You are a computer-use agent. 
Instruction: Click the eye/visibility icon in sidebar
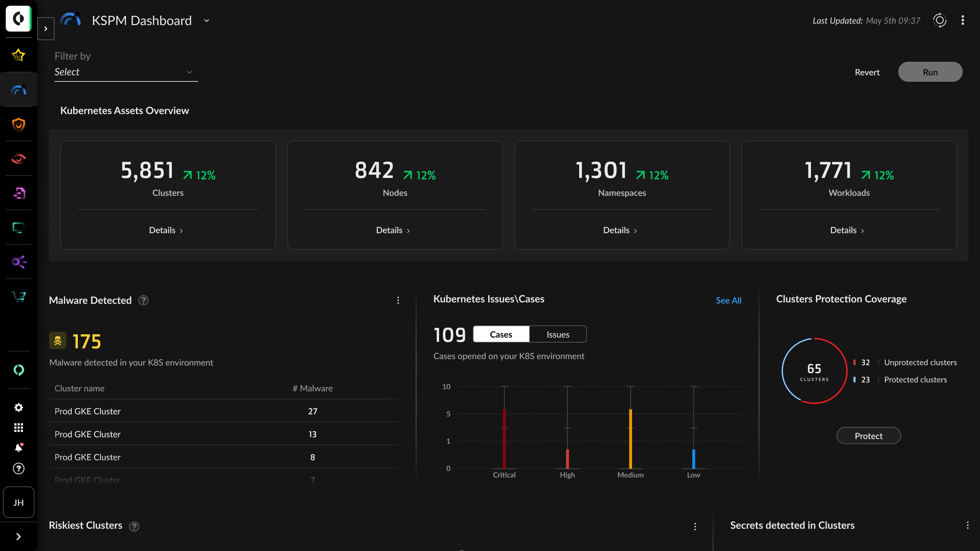[x=18, y=159]
